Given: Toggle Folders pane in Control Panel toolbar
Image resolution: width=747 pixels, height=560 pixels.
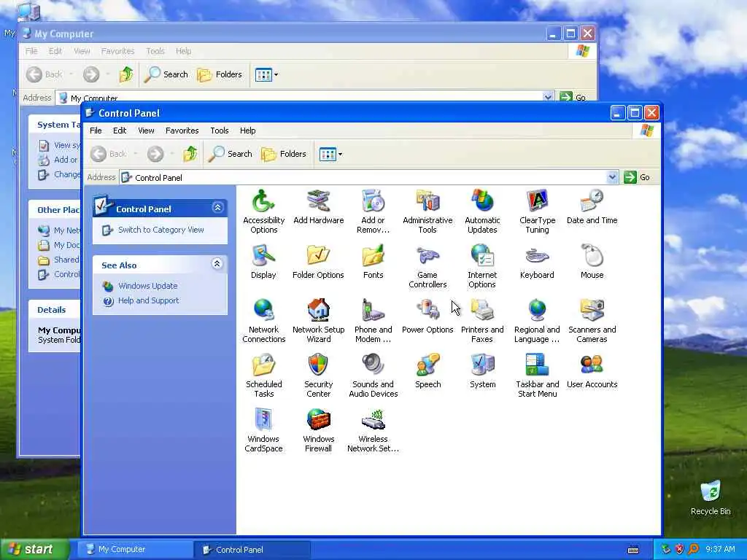Looking at the screenshot, I should (x=284, y=154).
